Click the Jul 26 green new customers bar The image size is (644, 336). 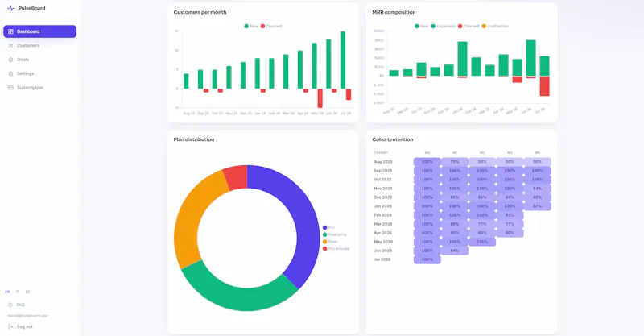(x=343, y=60)
